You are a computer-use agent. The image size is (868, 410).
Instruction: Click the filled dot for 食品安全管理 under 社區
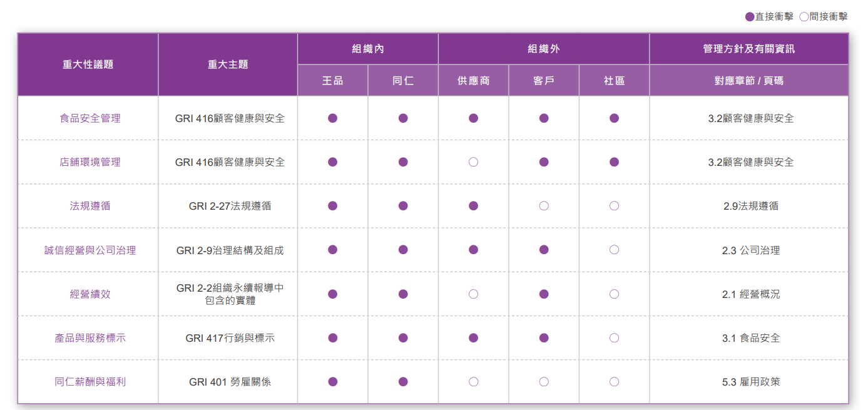click(x=614, y=118)
